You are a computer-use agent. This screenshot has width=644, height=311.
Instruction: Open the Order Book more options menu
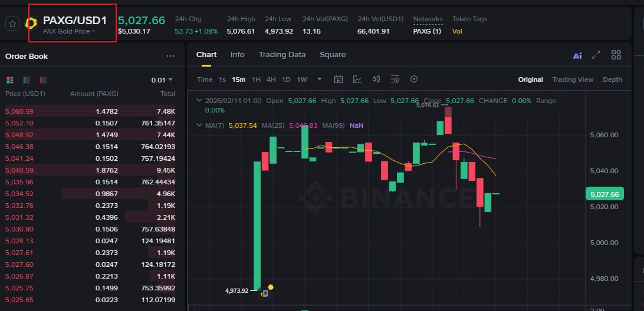click(170, 57)
